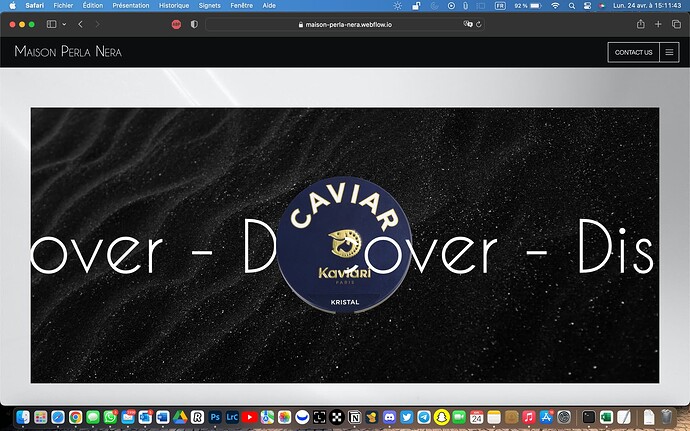Click the CONTACT US button

pos(633,52)
